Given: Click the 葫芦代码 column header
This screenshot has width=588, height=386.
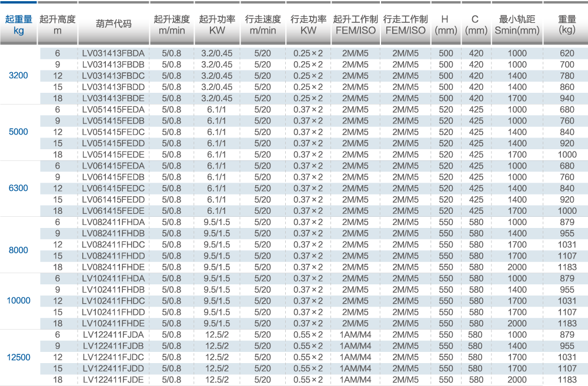Looking at the screenshot, I should (x=113, y=25).
